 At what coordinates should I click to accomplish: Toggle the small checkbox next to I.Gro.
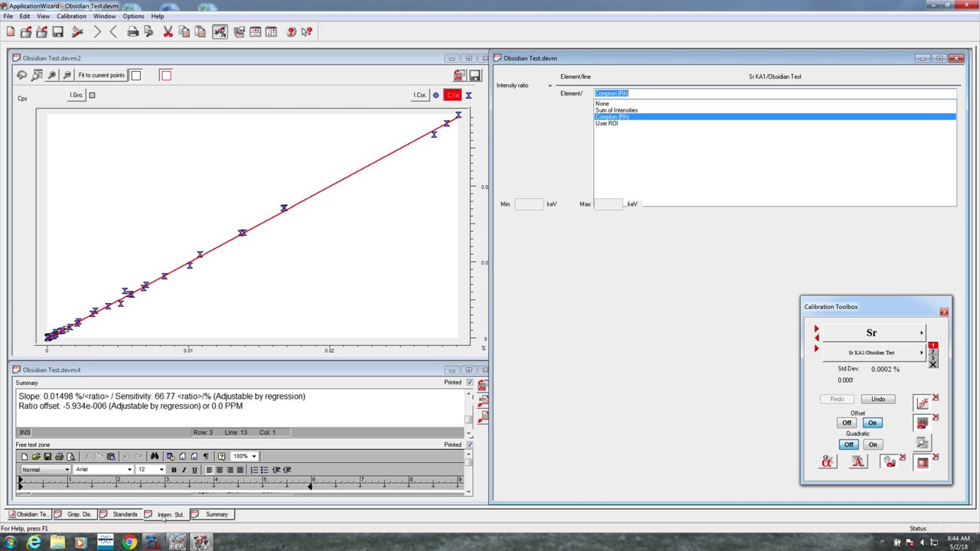(92, 95)
